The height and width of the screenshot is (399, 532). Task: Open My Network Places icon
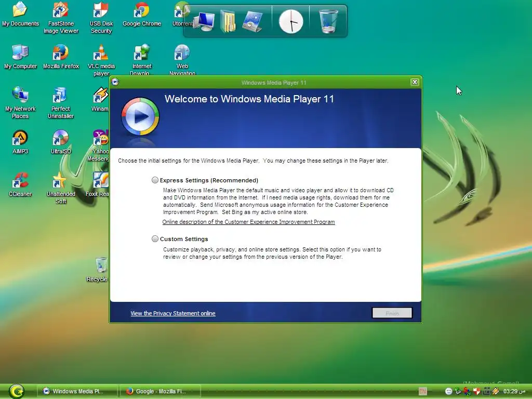click(20, 102)
